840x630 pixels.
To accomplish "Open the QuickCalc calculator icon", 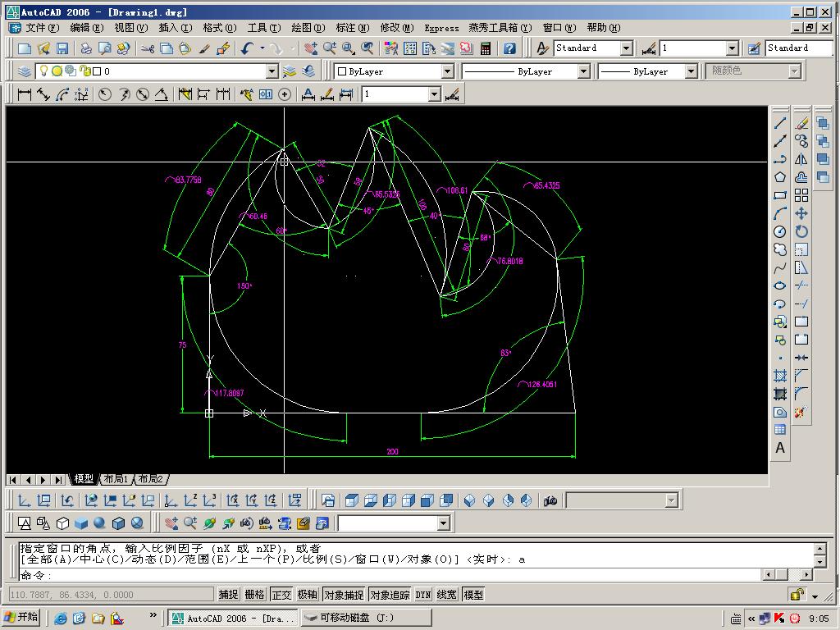I will [486, 48].
